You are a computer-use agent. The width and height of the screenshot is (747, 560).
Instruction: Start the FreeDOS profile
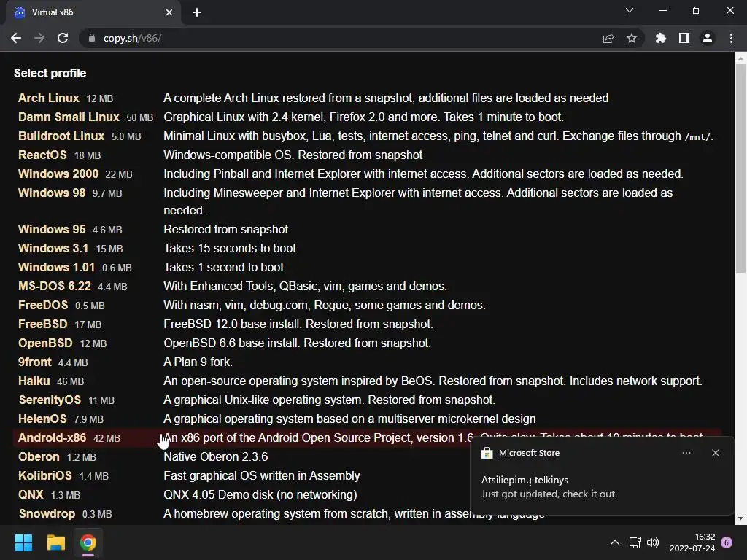click(x=43, y=306)
